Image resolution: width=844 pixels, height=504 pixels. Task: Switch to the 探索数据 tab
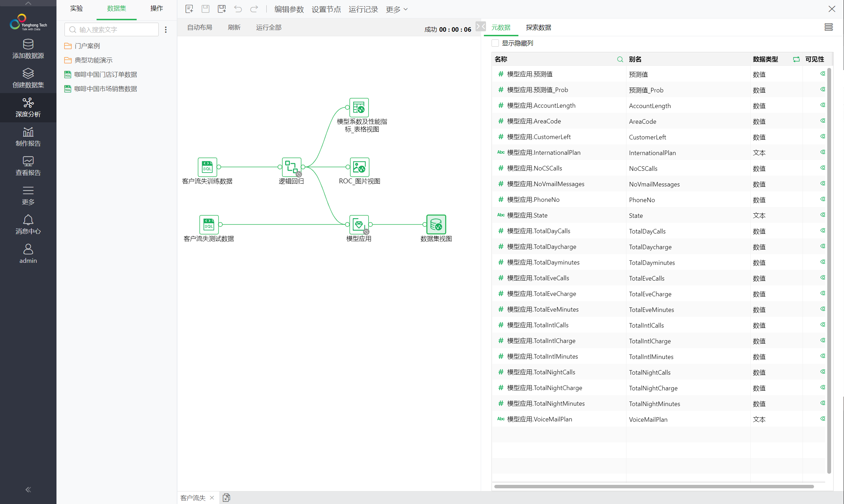(539, 28)
